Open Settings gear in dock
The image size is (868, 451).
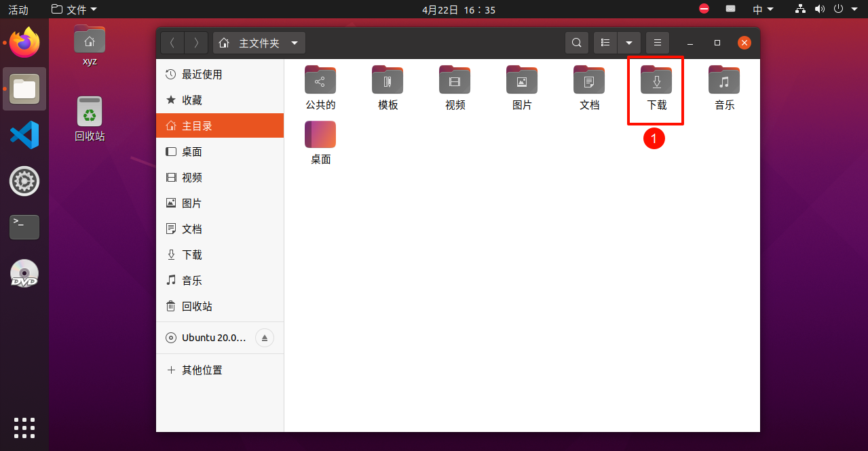[x=24, y=181]
